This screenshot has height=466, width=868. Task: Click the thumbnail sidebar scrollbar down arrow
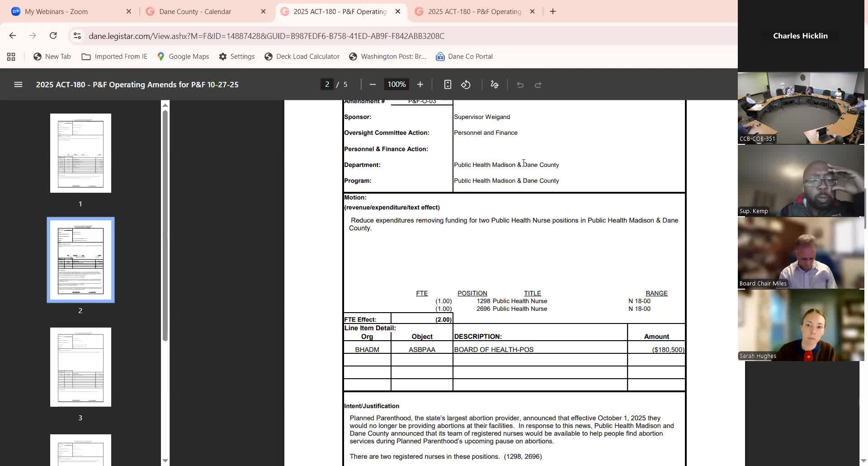click(x=165, y=461)
